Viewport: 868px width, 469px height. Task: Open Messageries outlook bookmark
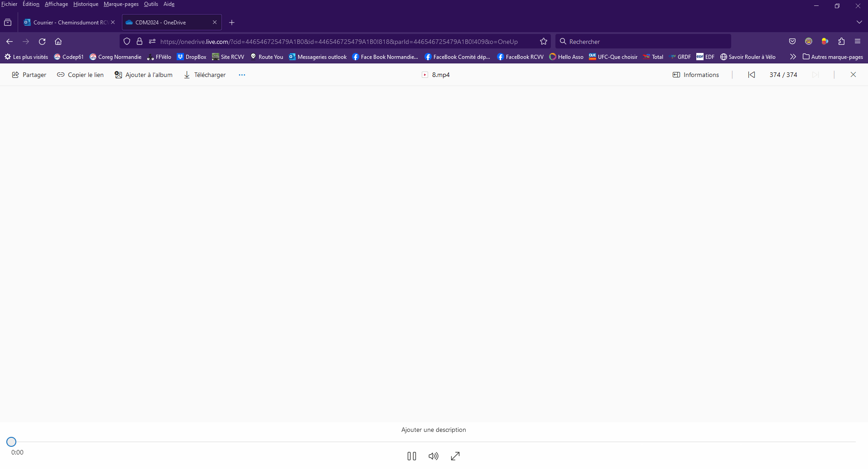tap(318, 57)
